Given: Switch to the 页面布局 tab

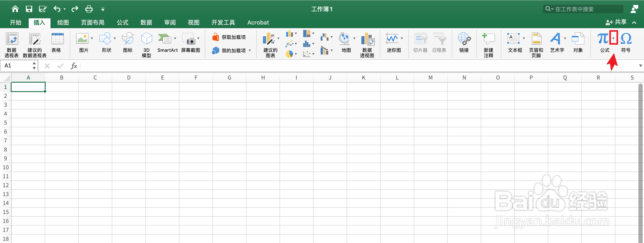Looking at the screenshot, I should click(x=93, y=23).
